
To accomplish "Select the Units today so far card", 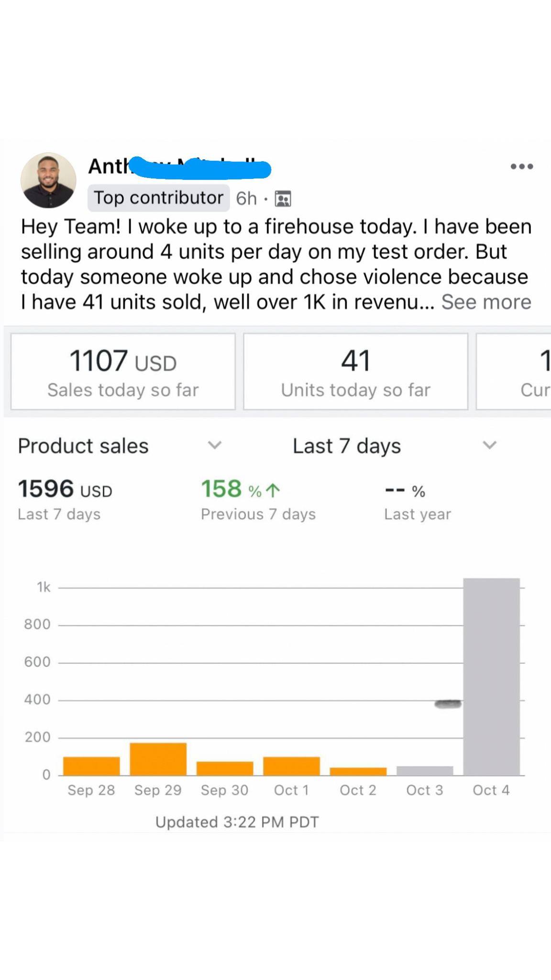I will 355,371.
